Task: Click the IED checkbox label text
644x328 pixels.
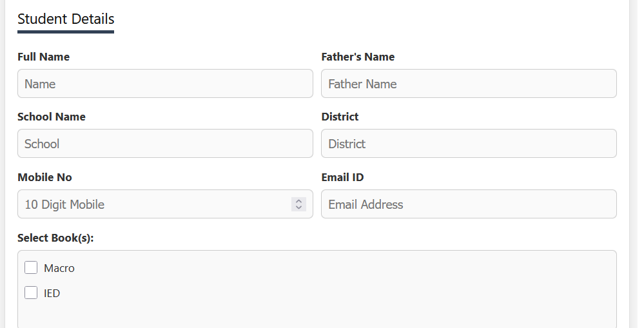Action: coord(52,293)
